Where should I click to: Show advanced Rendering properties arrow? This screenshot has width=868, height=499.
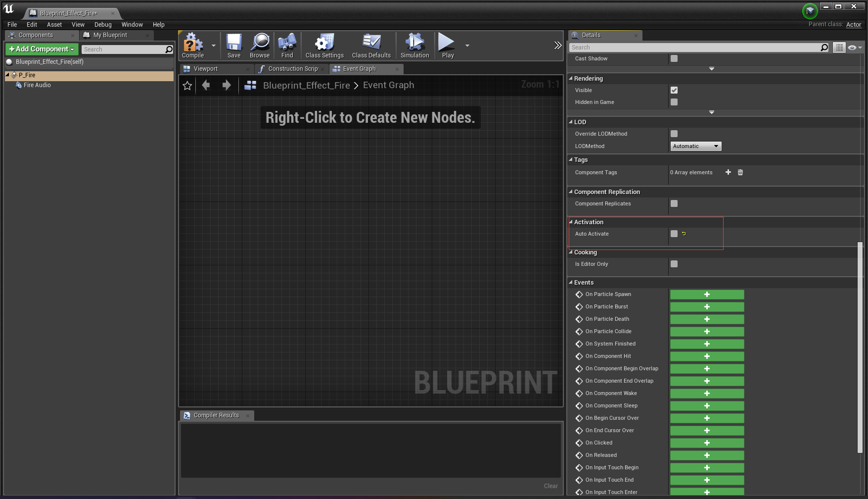712,112
